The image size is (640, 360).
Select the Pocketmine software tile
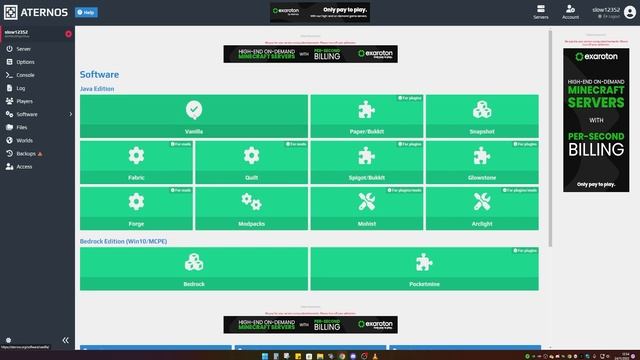tap(424, 269)
